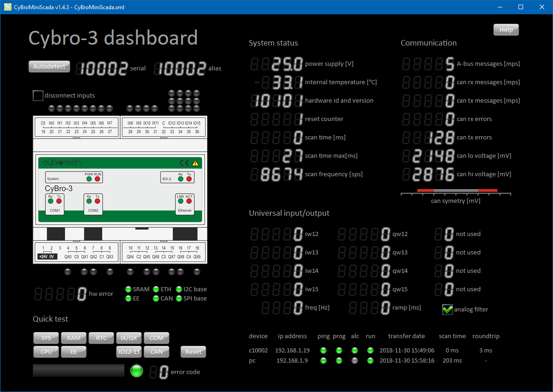The width and height of the screenshot is (553, 392).
Task: Run the SYS quick test
Action: point(46,338)
